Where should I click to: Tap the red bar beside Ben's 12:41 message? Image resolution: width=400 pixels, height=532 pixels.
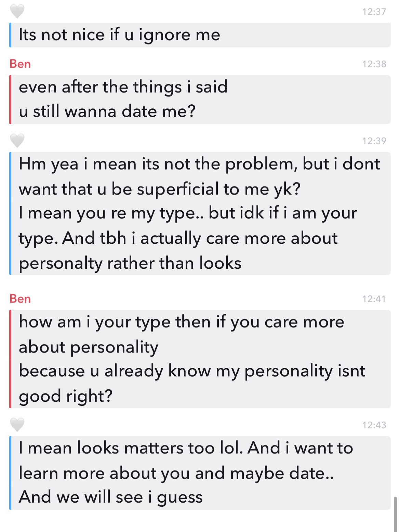[10, 359]
